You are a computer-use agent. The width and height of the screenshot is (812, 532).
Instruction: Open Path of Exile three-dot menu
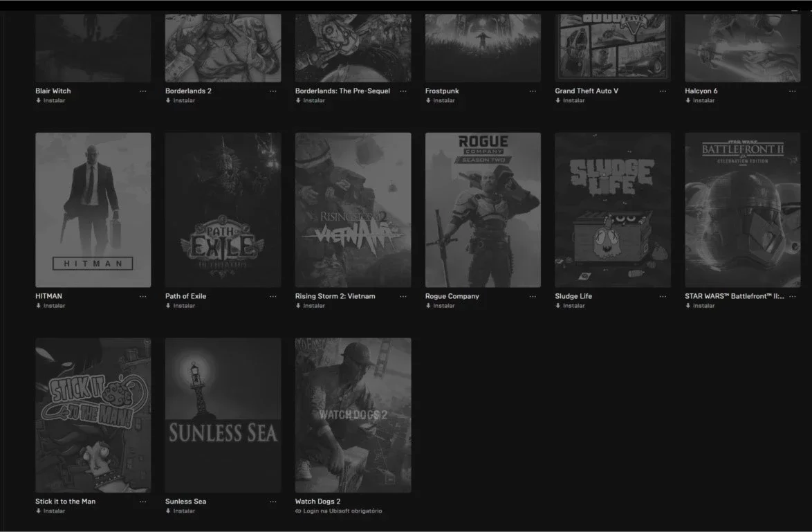[273, 296]
